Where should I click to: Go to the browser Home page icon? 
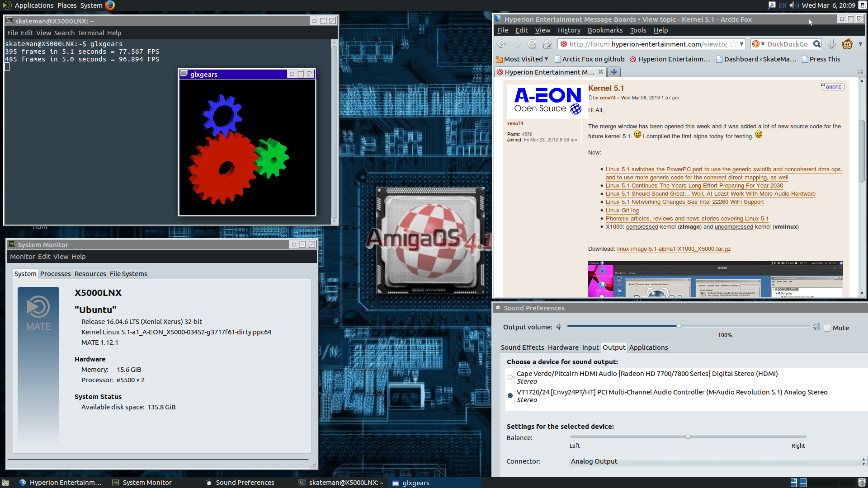[x=547, y=44]
